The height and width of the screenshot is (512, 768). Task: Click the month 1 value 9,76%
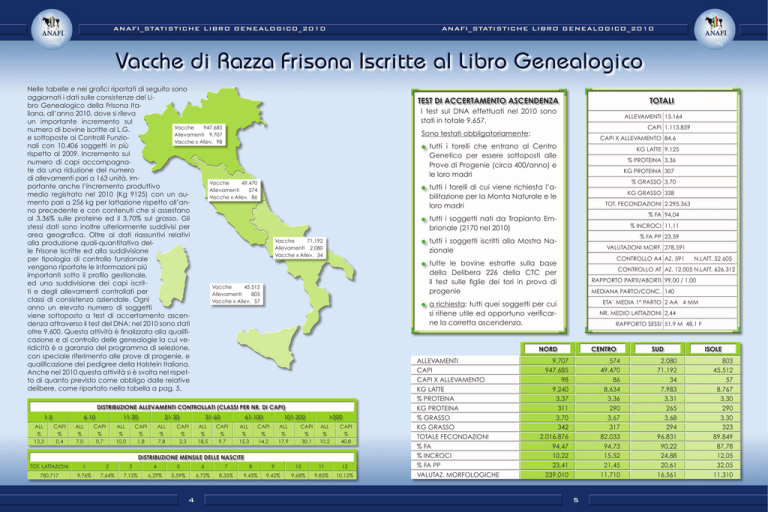84,475
